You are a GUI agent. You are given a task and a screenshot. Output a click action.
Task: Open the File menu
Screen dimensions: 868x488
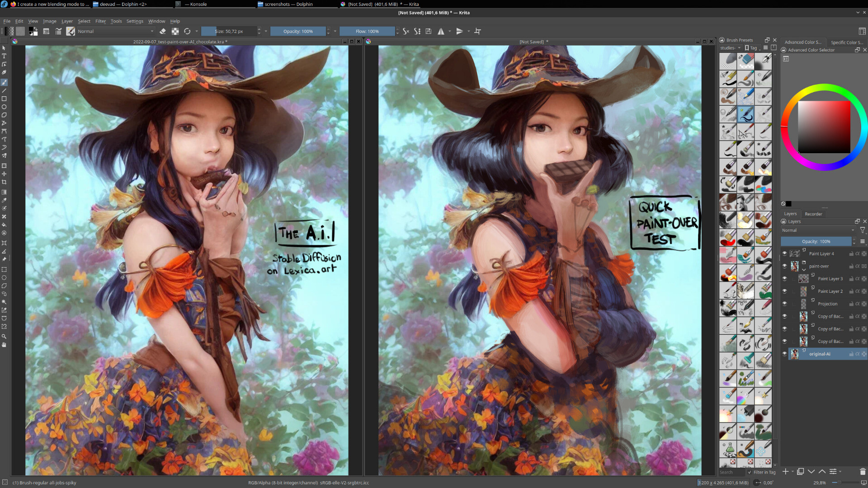pyautogui.click(x=7, y=21)
